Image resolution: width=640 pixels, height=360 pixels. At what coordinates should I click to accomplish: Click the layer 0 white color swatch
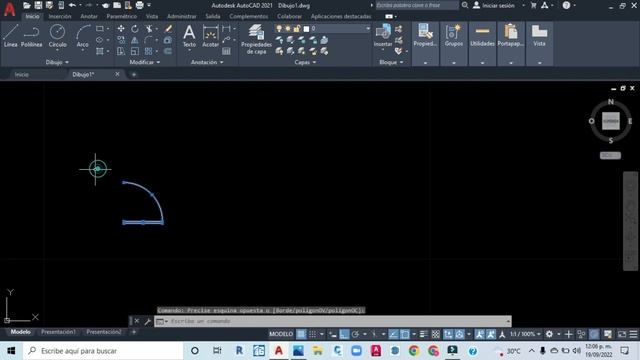[306, 29]
